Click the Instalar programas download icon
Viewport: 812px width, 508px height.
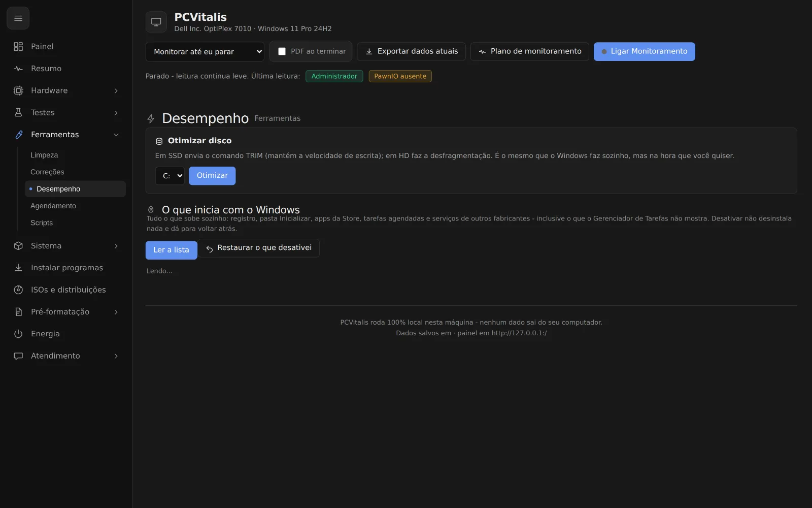[x=18, y=268]
